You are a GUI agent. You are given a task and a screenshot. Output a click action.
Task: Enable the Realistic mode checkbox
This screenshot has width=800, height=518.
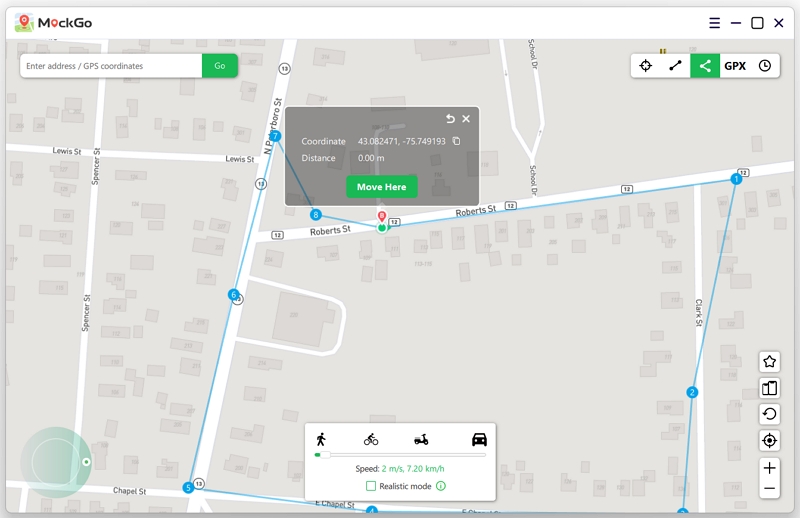[371, 486]
